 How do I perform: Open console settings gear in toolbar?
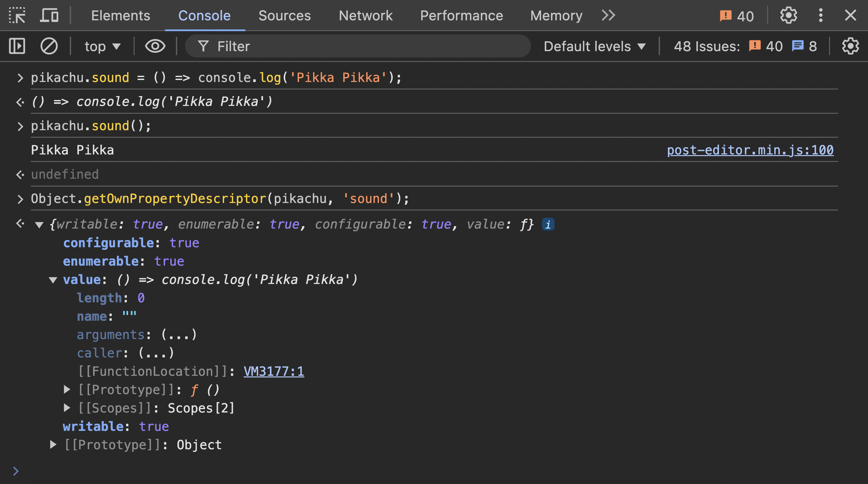tap(850, 46)
